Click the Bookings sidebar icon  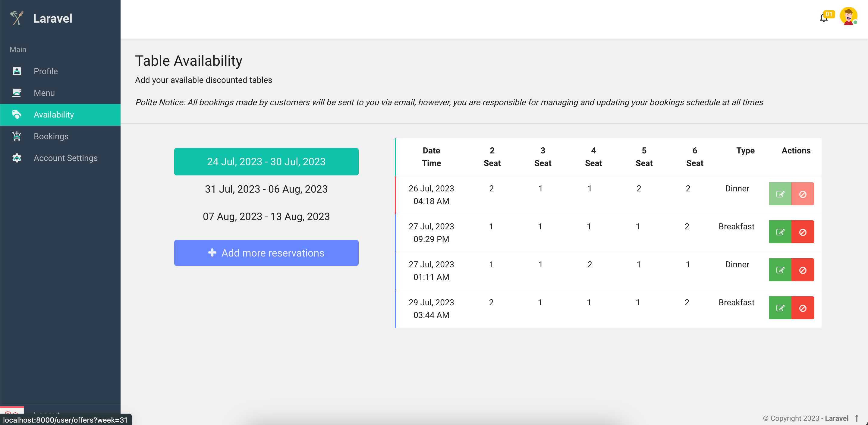pos(16,136)
